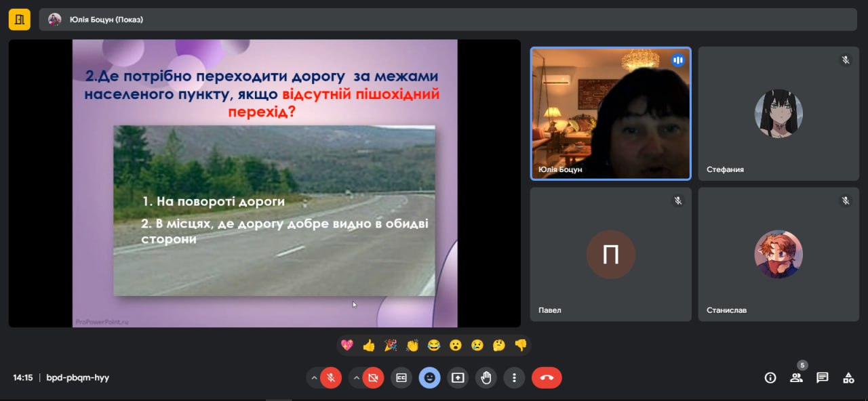
Task: Send the thumbs up reaction
Action: pyautogui.click(x=369, y=345)
